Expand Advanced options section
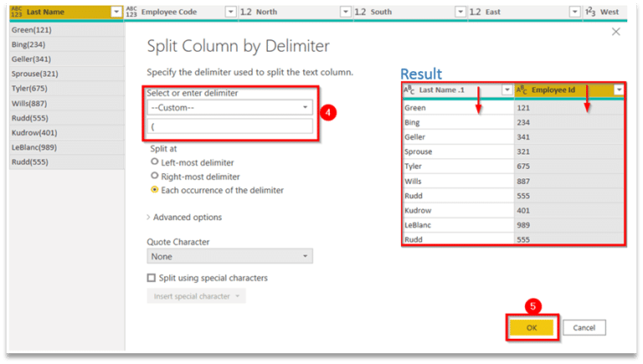The width and height of the screenshot is (643, 364). pyautogui.click(x=184, y=218)
